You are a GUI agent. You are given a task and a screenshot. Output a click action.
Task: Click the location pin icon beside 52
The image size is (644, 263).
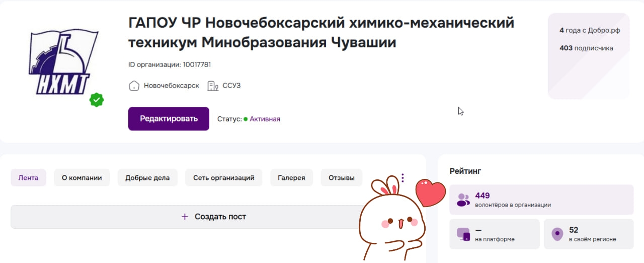pyautogui.click(x=557, y=234)
